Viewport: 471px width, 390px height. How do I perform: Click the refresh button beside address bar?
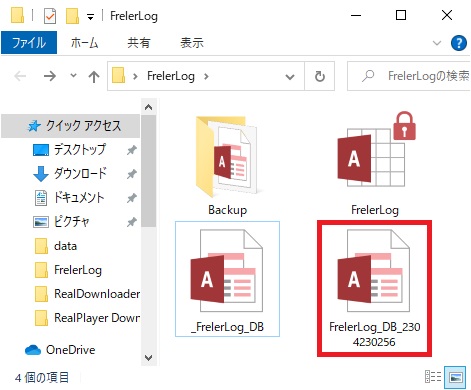320,76
